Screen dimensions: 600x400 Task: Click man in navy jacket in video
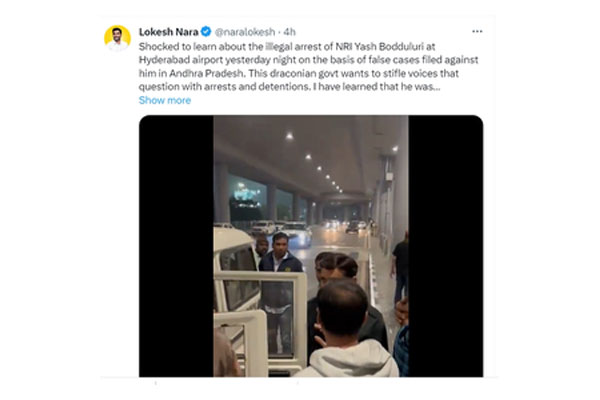[280, 268]
